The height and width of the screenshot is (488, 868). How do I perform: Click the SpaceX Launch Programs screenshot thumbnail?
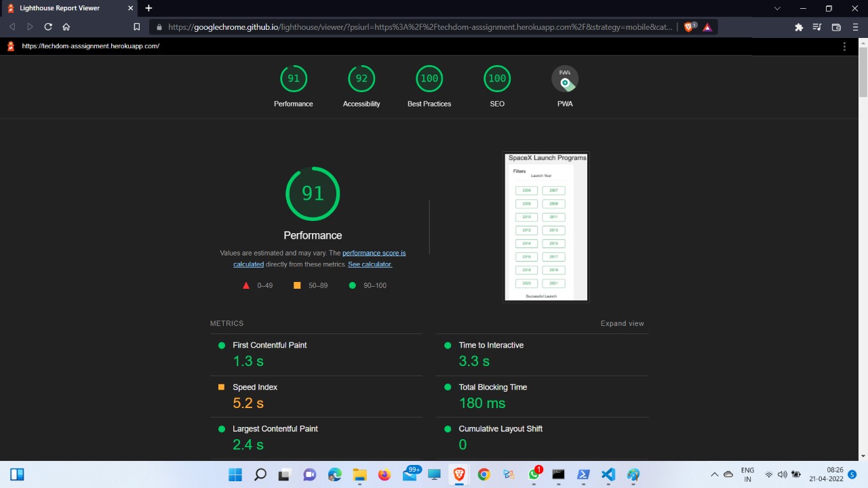click(x=546, y=226)
